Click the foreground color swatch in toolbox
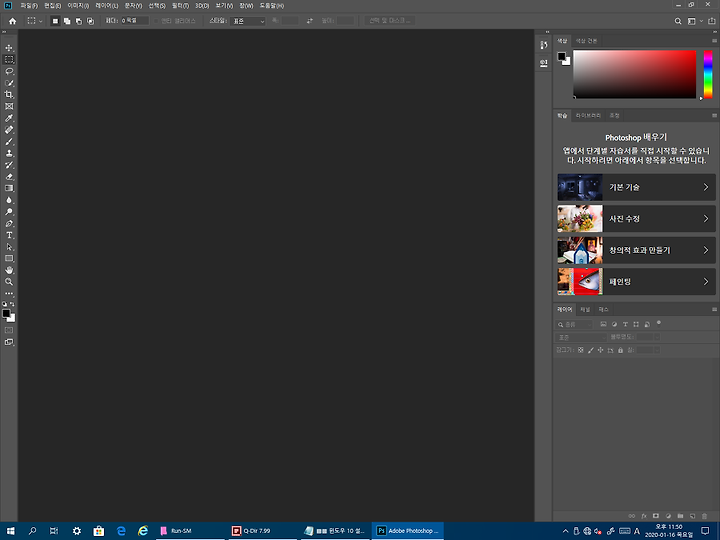This screenshot has height=540, width=720. coord(6,314)
